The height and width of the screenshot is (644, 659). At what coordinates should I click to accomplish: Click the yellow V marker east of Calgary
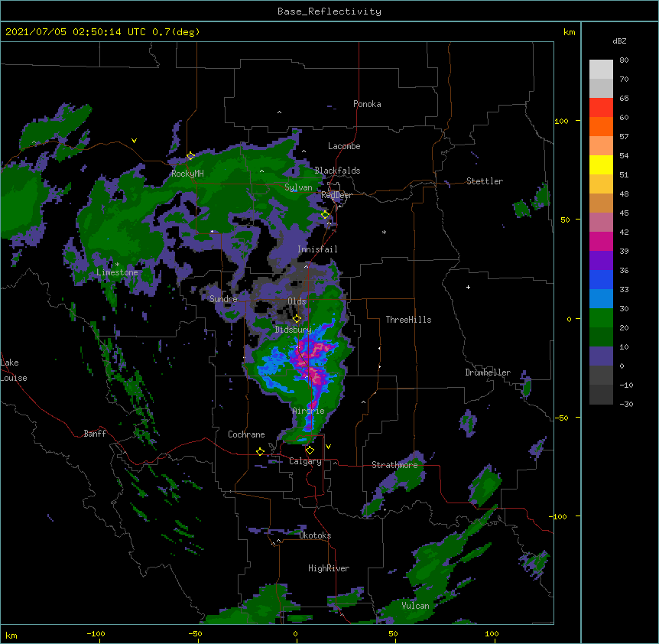[x=328, y=447]
